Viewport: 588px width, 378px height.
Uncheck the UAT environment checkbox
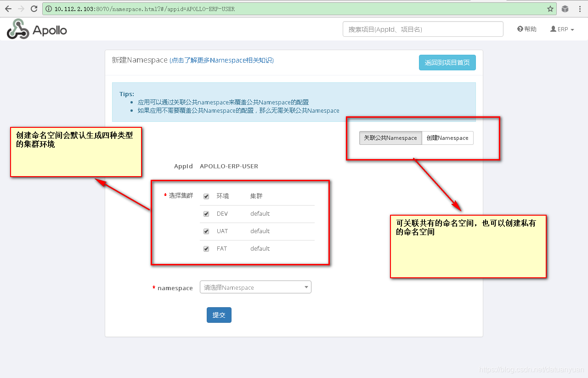(206, 231)
